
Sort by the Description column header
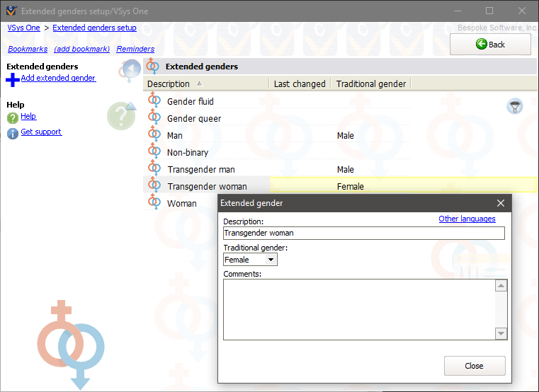click(169, 83)
